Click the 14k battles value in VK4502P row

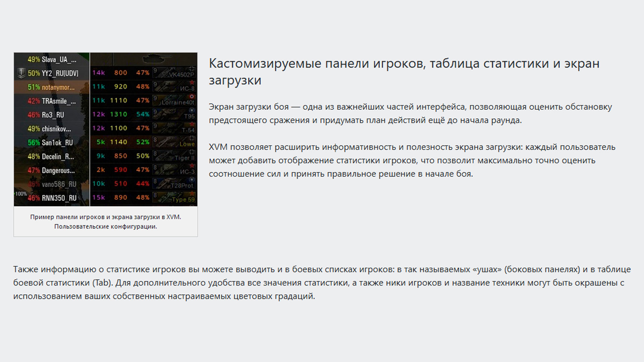(99, 73)
